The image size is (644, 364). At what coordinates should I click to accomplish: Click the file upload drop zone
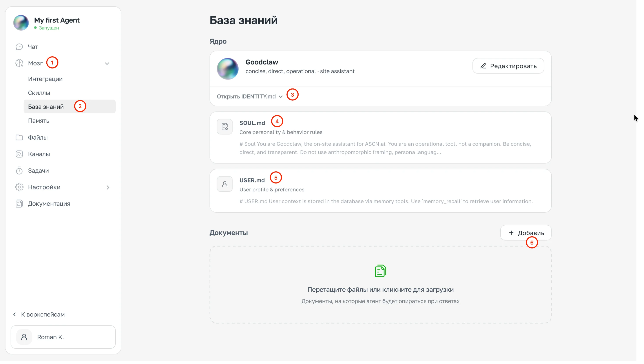pos(381,285)
